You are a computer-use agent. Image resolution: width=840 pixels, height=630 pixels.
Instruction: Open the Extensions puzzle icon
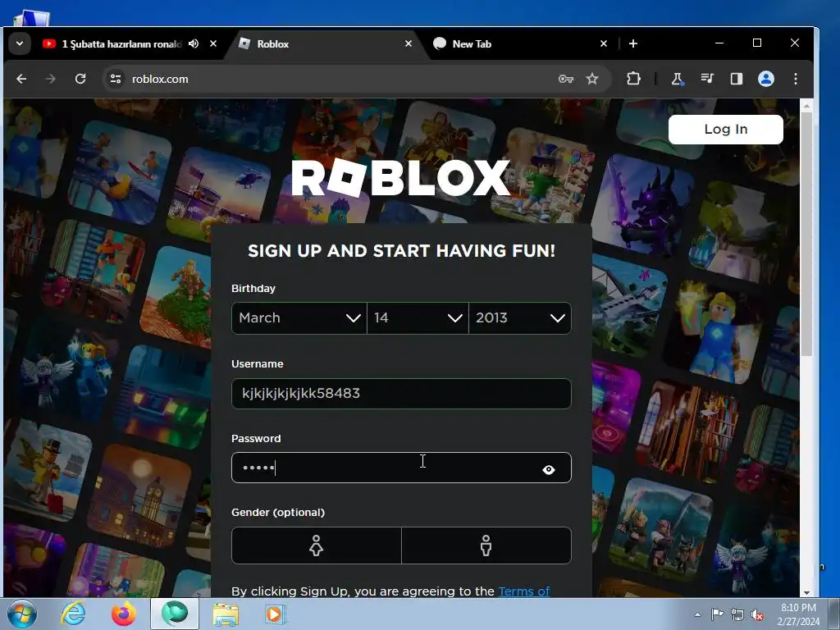[x=633, y=79]
